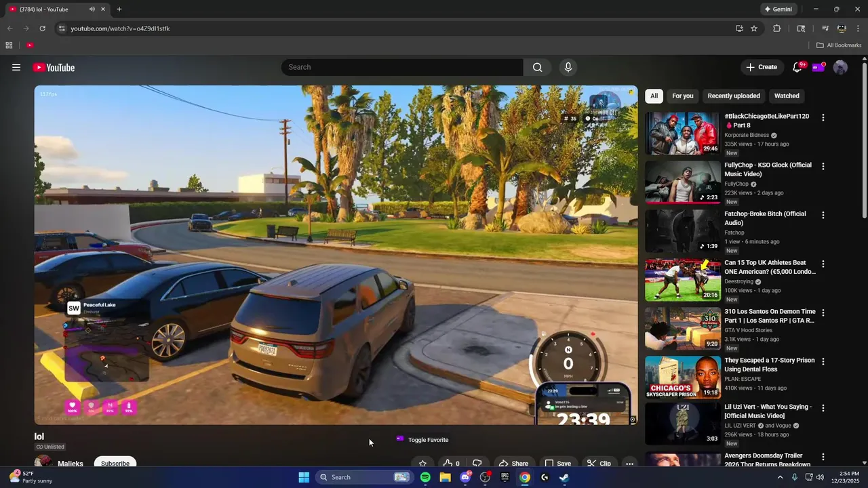The image size is (868, 488).
Task: Open Steam from the taskbar
Action: point(564,477)
